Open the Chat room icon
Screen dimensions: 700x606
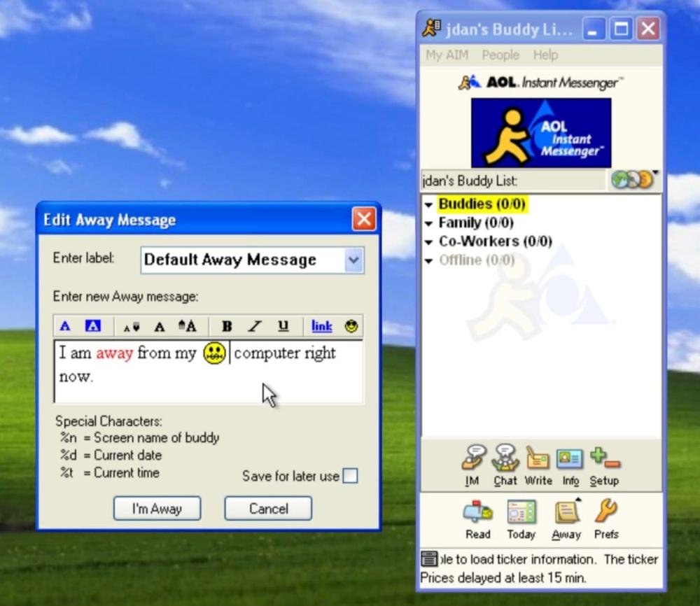click(x=505, y=459)
